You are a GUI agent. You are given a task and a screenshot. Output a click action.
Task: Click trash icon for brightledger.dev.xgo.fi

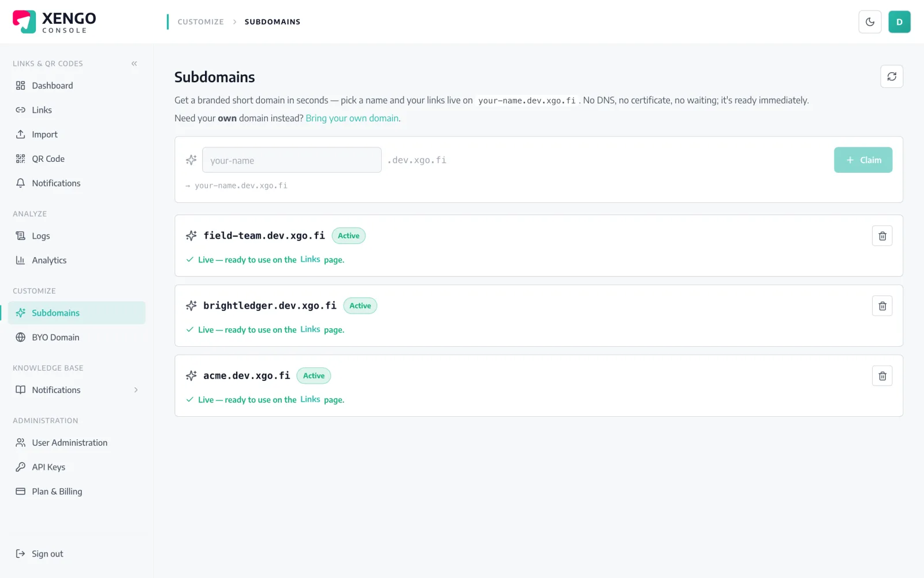[x=882, y=306]
